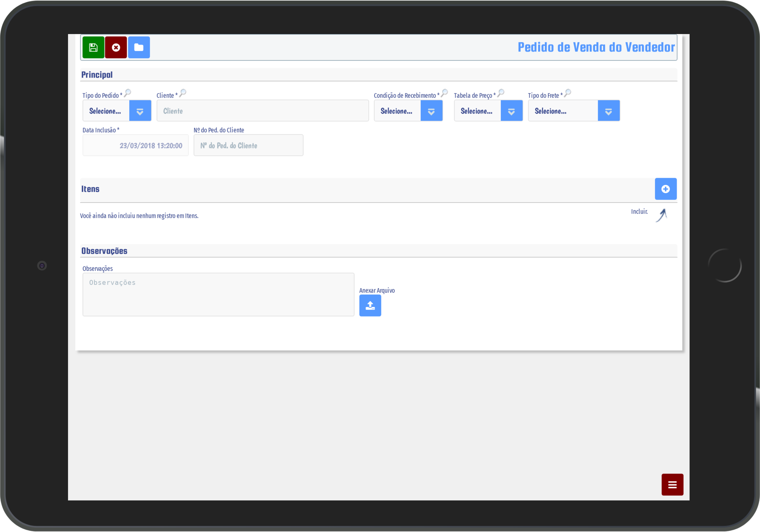Expand the Condição de Recebimento dropdown
The image size is (760, 532).
[431, 111]
